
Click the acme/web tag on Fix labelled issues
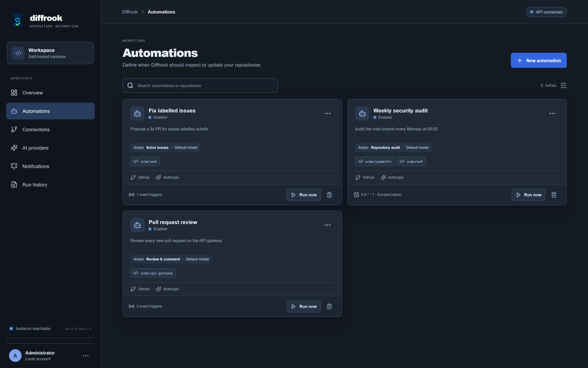click(x=145, y=161)
